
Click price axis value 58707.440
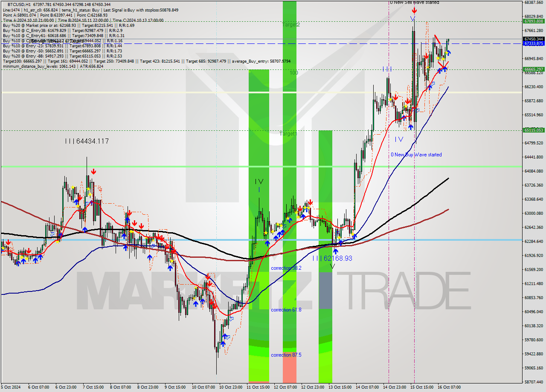click(533, 382)
